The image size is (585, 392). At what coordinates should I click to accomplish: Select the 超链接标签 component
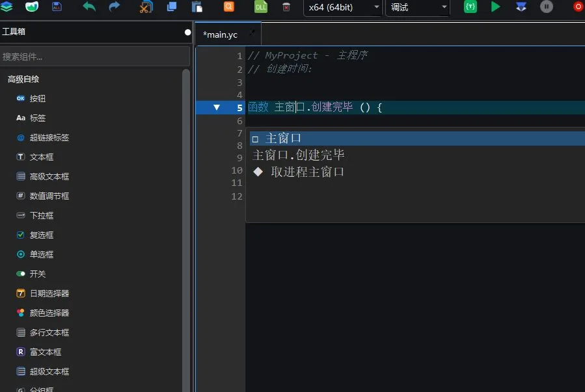49,138
